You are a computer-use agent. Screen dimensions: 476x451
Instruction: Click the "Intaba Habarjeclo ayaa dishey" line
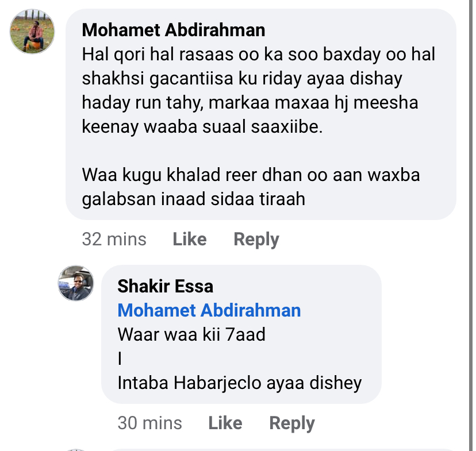(x=240, y=383)
